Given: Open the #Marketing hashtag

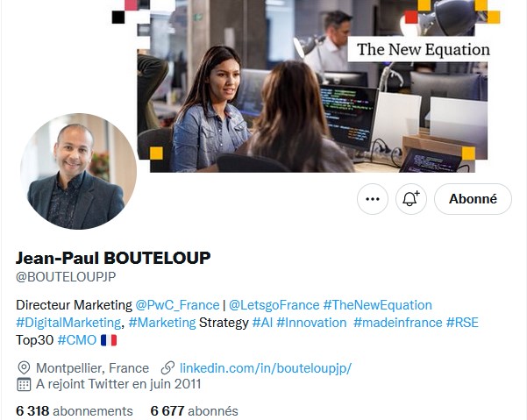Looking at the screenshot, I should click(x=162, y=323).
